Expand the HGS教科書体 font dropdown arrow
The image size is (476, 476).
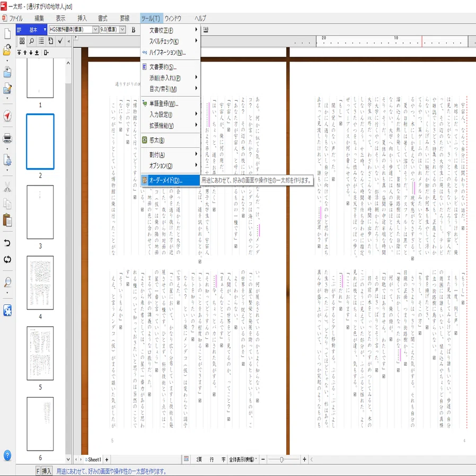95,30
